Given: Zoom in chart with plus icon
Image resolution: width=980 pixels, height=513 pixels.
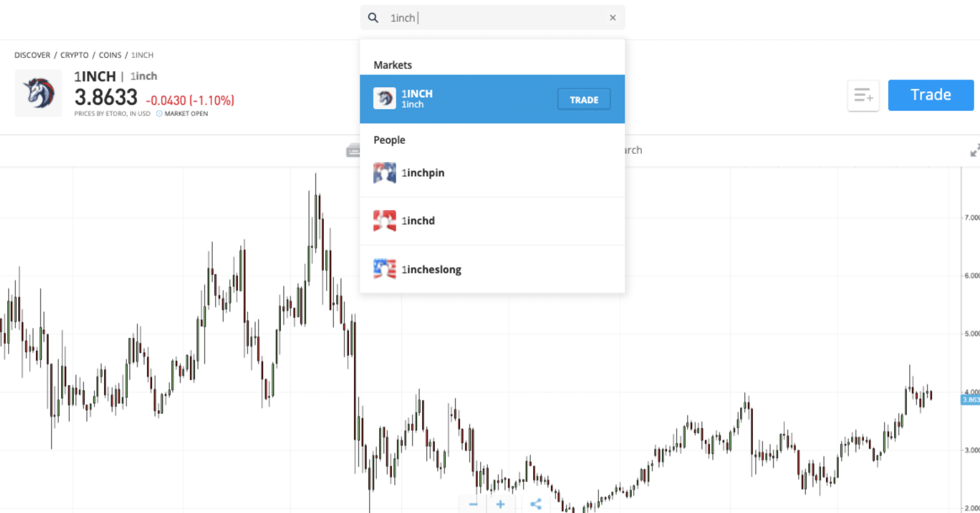Looking at the screenshot, I should click(500, 504).
